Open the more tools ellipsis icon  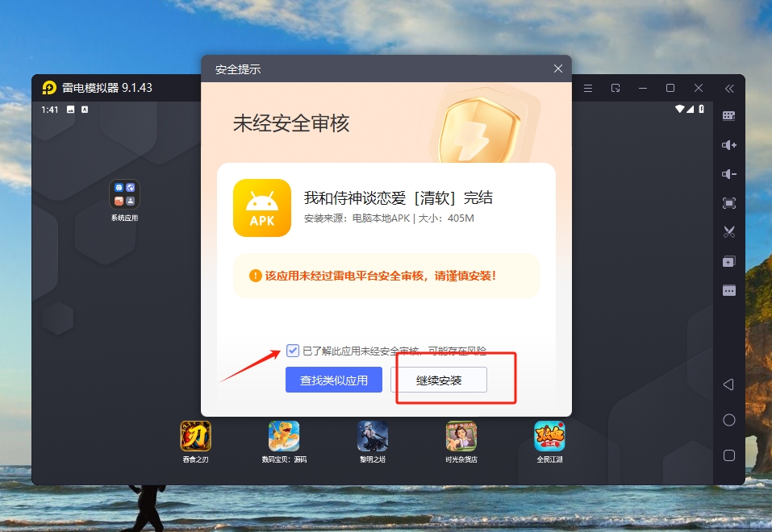[x=728, y=290]
